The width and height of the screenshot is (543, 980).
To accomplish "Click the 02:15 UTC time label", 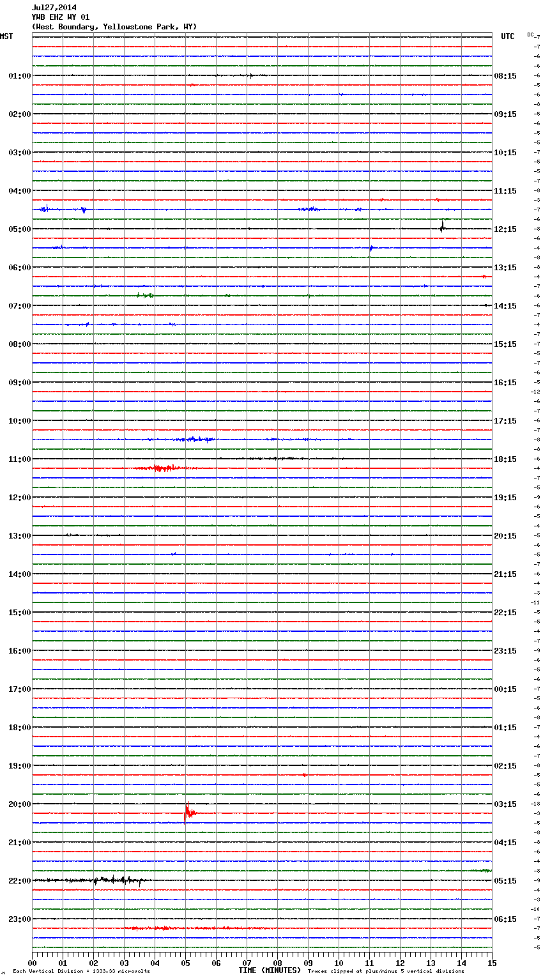I will pyautogui.click(x=505, y=766).
